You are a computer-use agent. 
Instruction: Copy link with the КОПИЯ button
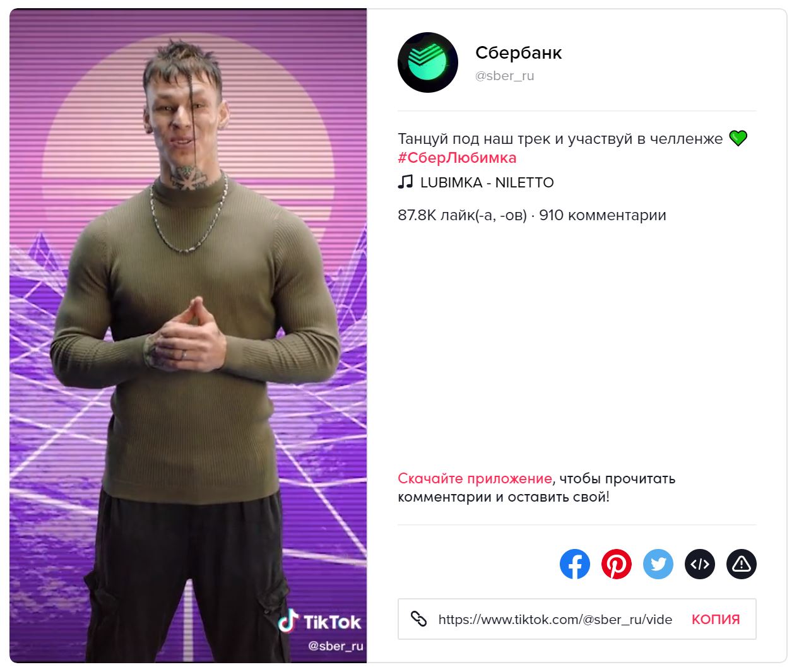click(x=716, y=619)
